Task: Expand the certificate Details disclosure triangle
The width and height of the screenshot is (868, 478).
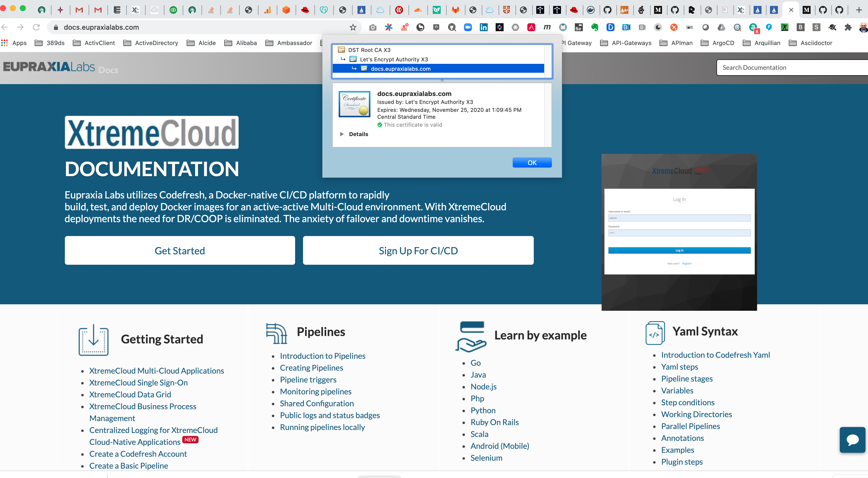Action: click(x=342, y=134)
